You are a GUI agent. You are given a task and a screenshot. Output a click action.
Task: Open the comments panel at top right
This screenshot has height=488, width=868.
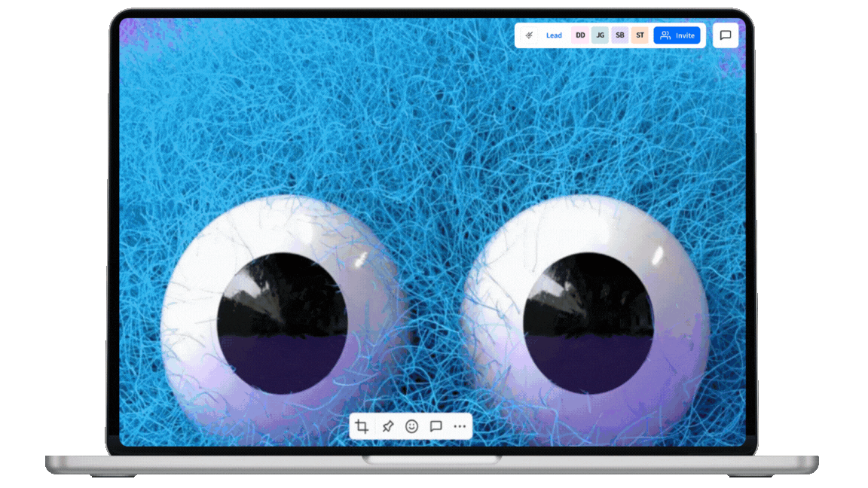point(725,35)
